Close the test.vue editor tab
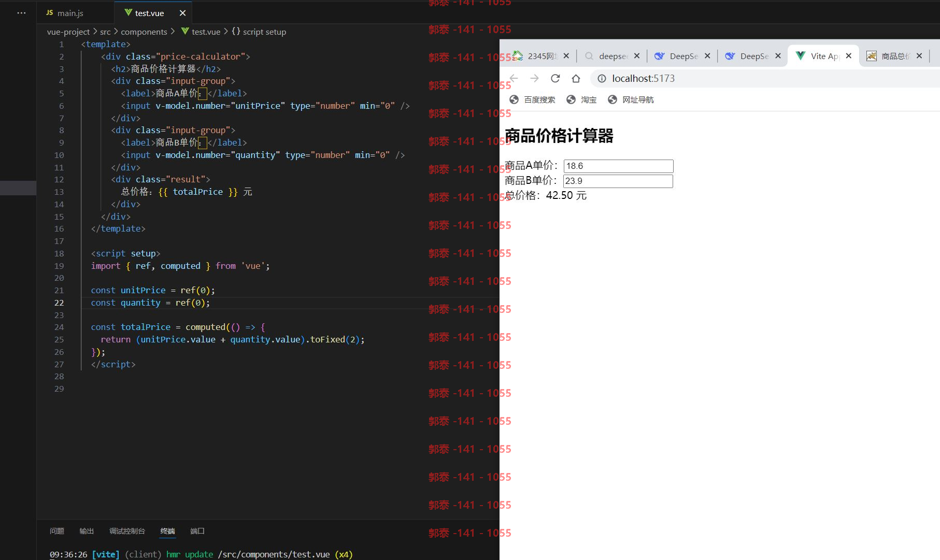940x560 pixels. tap(182, 13)
